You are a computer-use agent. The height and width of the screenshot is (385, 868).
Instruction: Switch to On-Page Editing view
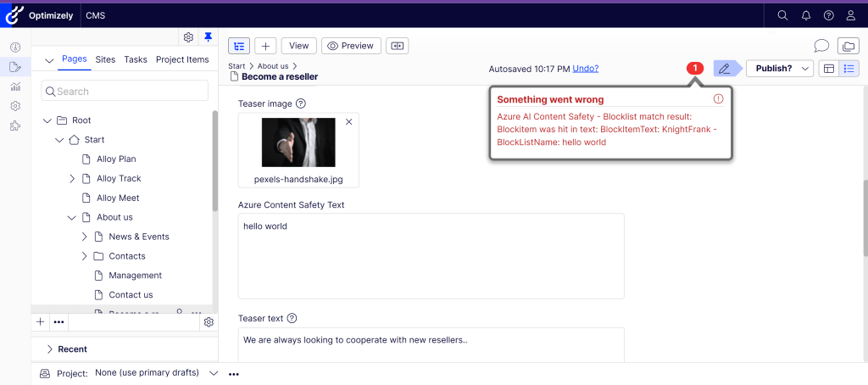point(829,69)
